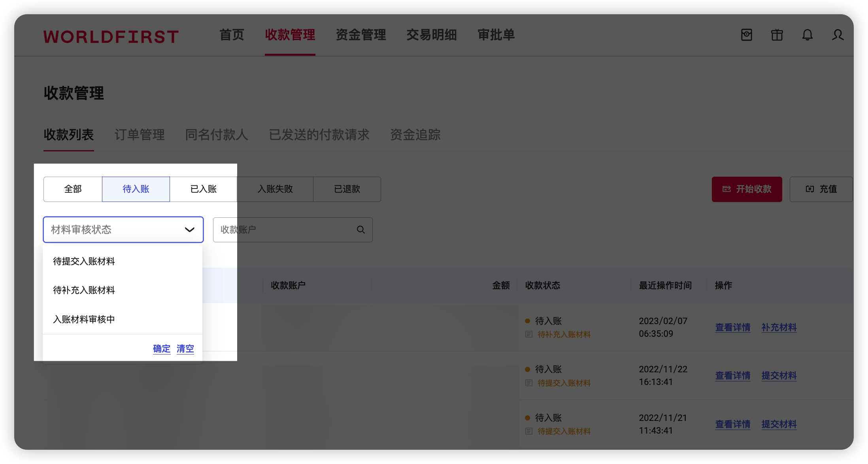The height and width of the screenshot is (464, 868).
Task: Click document icon beside 待补充入账材料 status
Action: click(x=529, y=334)
